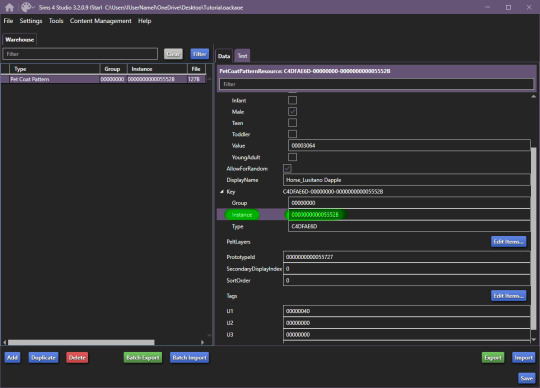
Task: Edit the U1 field
Action: click(407, 311)
